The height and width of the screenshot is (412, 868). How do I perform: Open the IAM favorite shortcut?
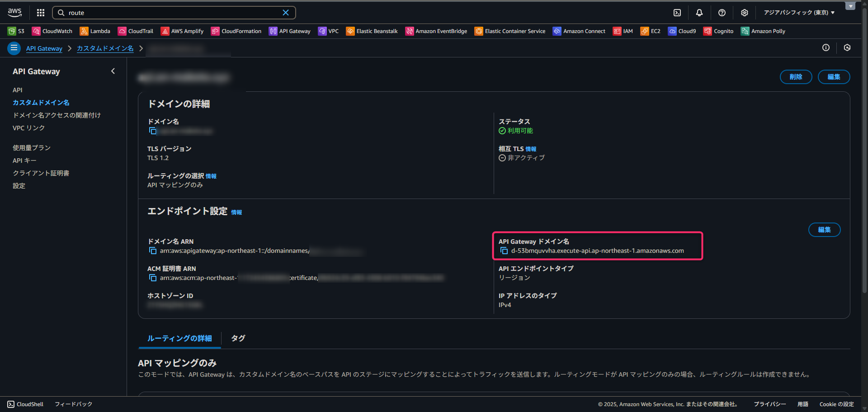coord(623,31)
